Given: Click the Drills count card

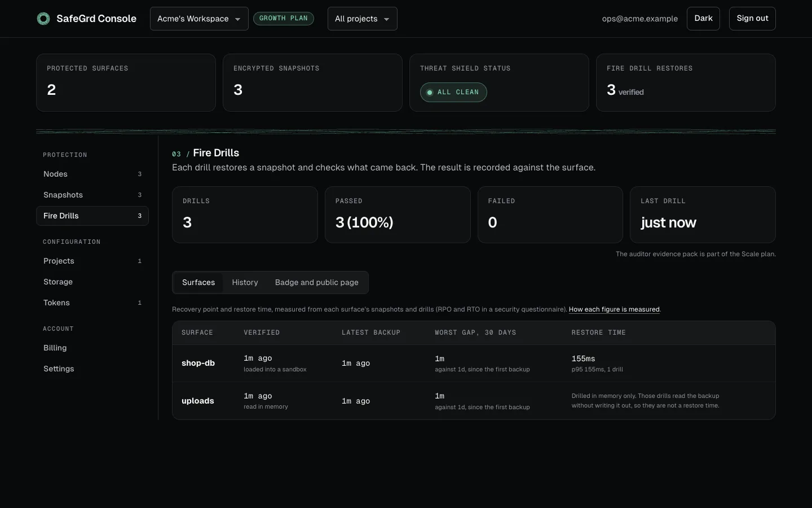Looking at the screenshot, I should [245, 214].
